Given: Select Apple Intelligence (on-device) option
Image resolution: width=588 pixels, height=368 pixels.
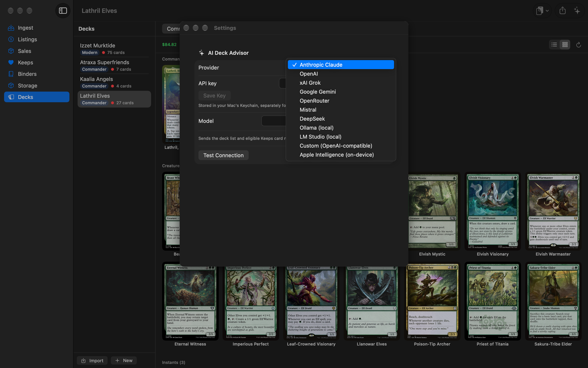Looking at the screenshot, I should click(x=341, y=155).
